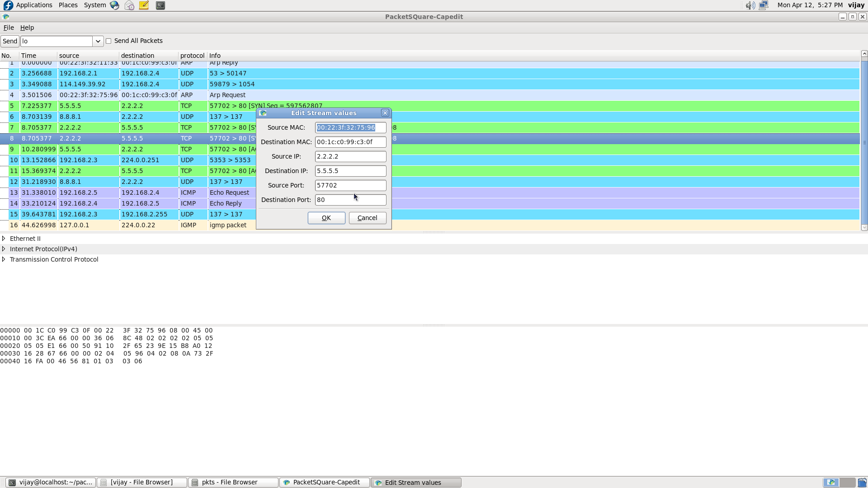The width and height of the screenshot is (868, 488).
Task: Expand the Internet Protocol(IPv4) node
Action: [x=4, y=249]
